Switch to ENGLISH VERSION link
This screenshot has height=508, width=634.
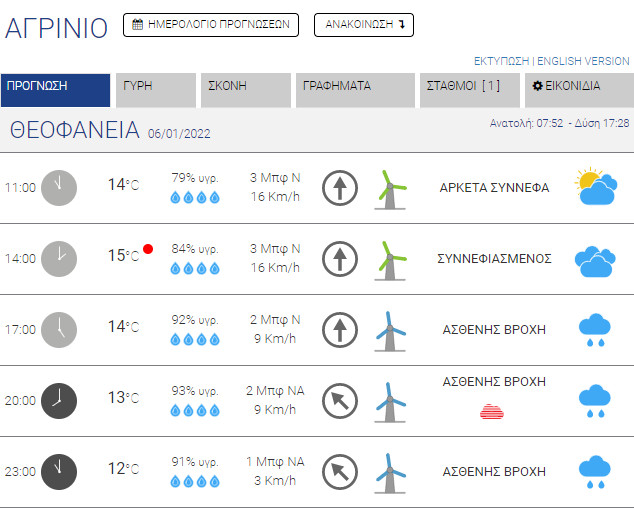point(583,61)
